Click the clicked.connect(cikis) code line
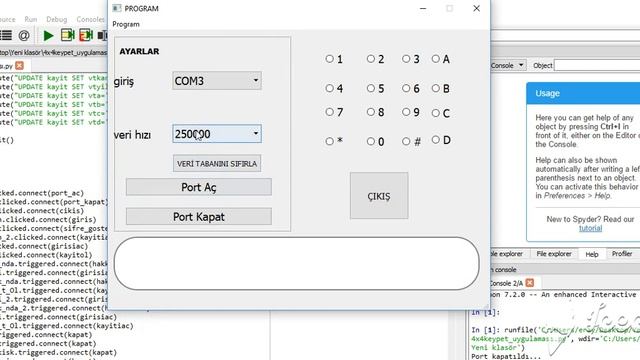Screen dimensions: 640x360 click(x=42, y=211)
